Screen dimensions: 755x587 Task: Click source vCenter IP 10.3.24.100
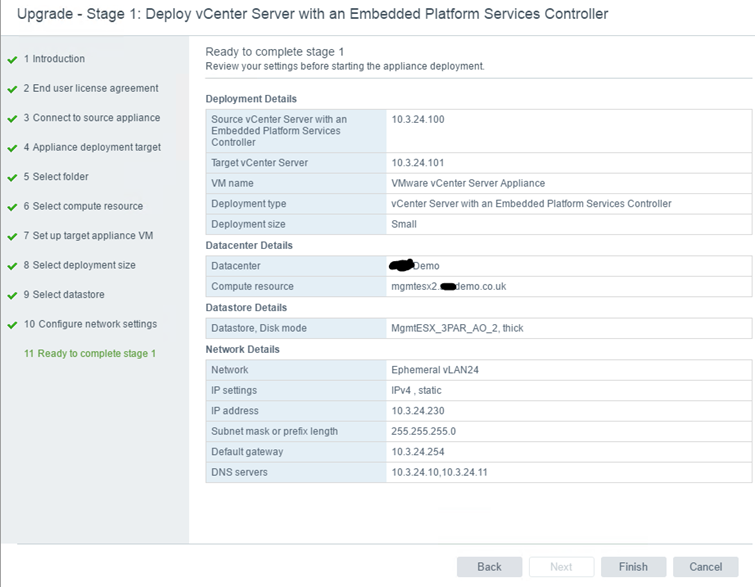click(418, 119)
